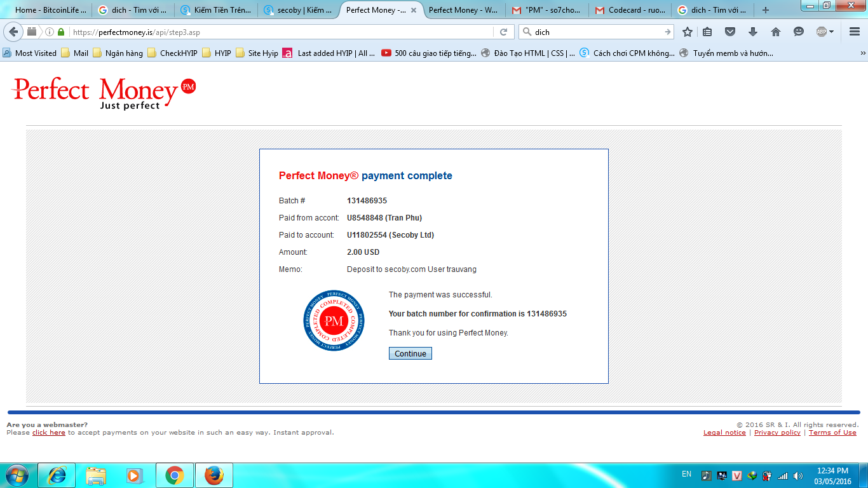868x488 pixels.
Task: Open the Ngân hàng bookmark folder
Action: click(x=118, y=53)
